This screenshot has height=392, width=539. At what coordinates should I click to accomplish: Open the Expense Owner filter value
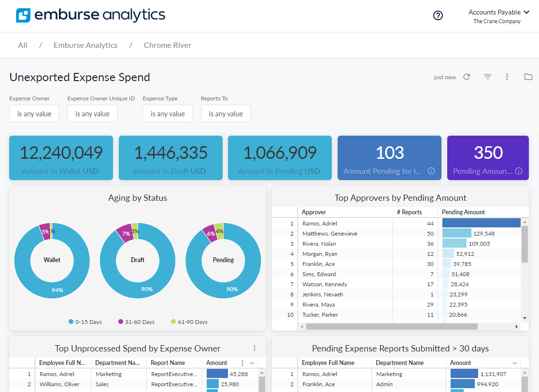click(34, 114)
